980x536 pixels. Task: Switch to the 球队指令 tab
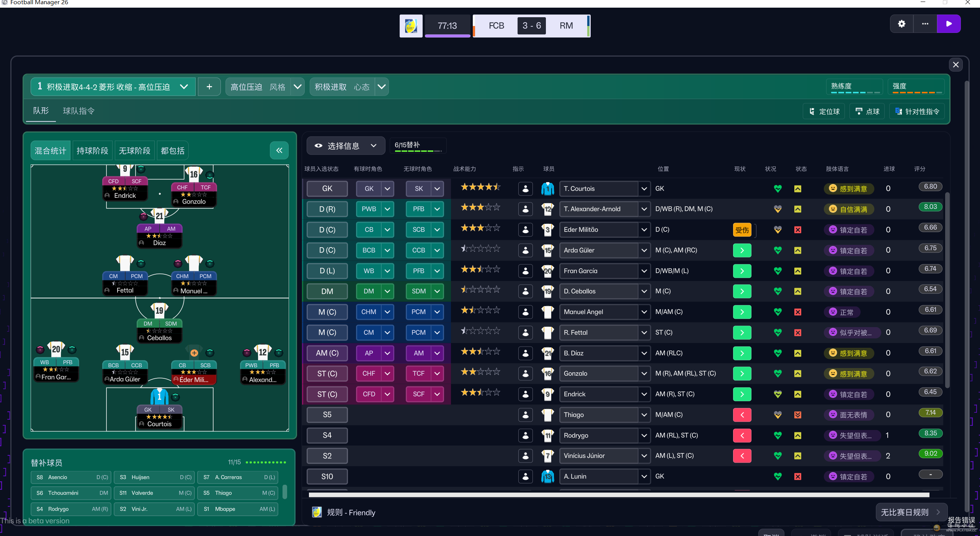tap(78, 111)
